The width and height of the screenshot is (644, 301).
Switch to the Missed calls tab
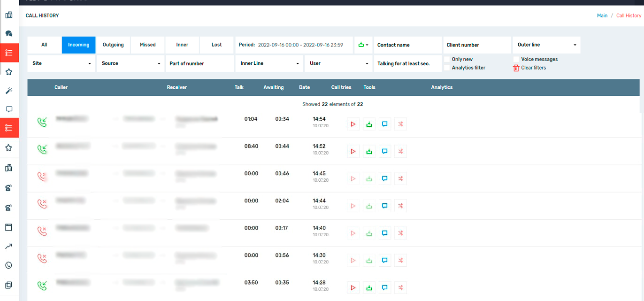click(x=147, y=45)
